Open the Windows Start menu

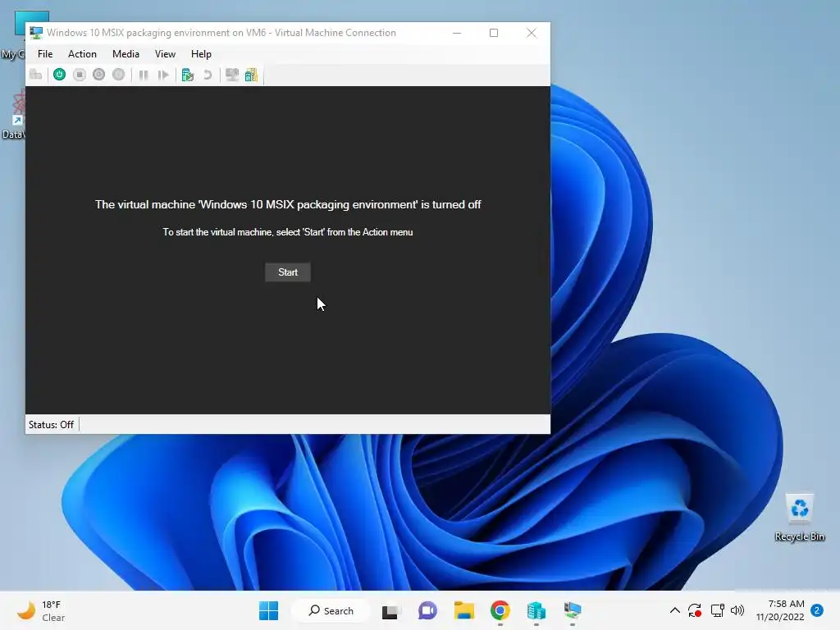click(x=268, y=610)
